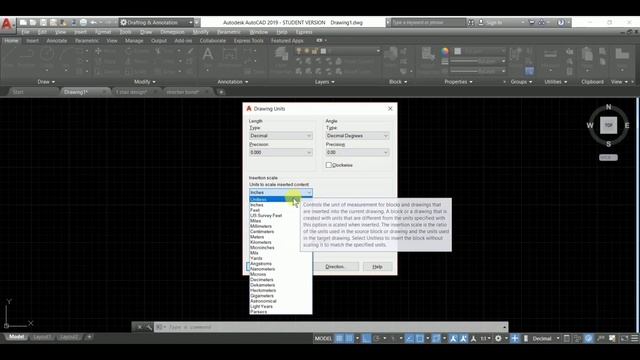This screenshot has height=360, width=640.
Task: Open the Format menu in the menu bar
Action: coord(103,32)
